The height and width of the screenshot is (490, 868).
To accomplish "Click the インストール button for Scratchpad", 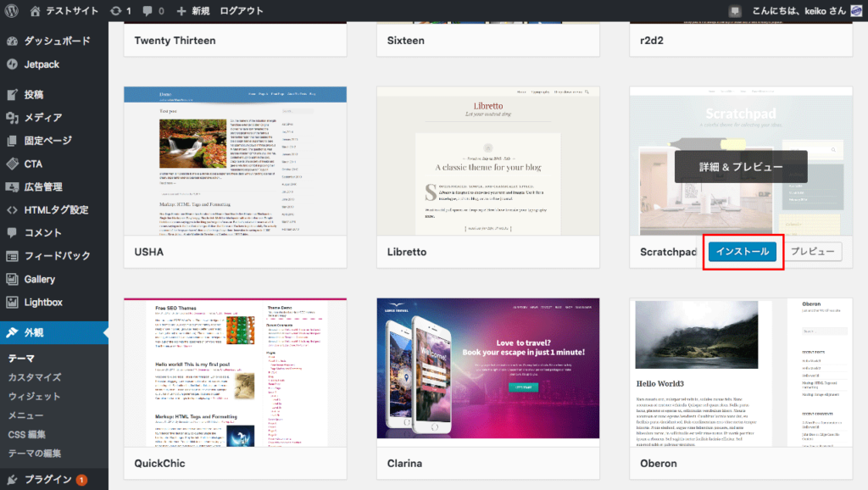I will (743, 252).
